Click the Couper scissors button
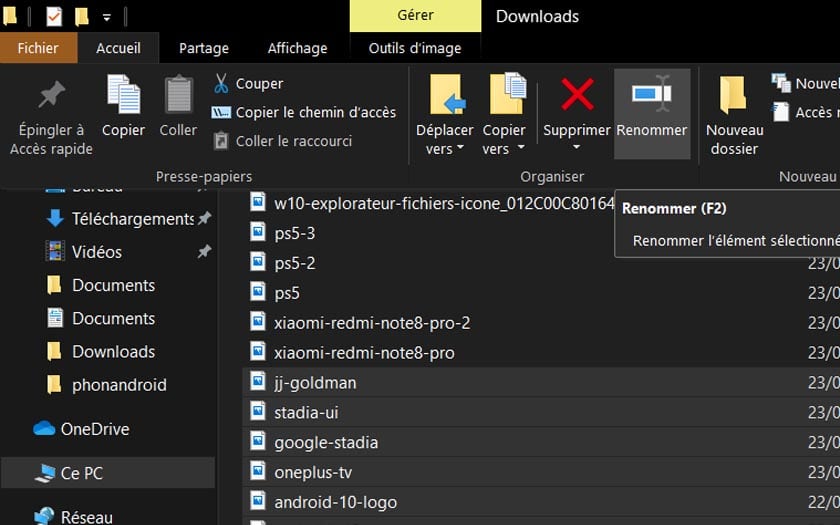840x525 pixels. pyautogui.click(x=248, y=84)
